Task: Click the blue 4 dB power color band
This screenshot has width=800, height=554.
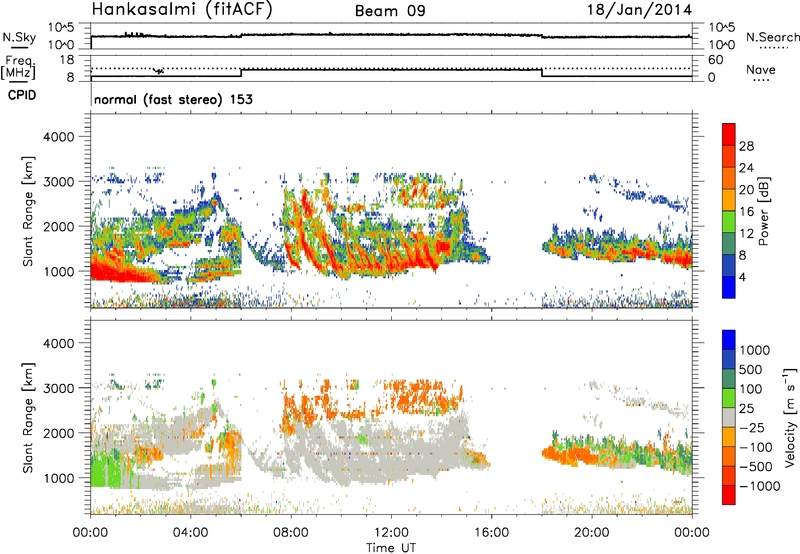Action: click(729, 287)
